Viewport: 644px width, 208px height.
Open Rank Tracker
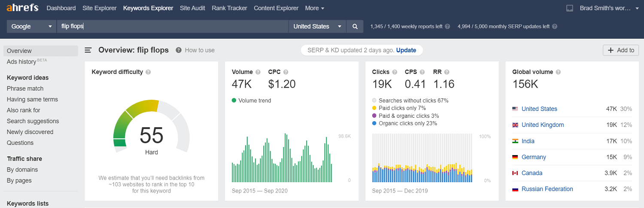click(230, 8)
